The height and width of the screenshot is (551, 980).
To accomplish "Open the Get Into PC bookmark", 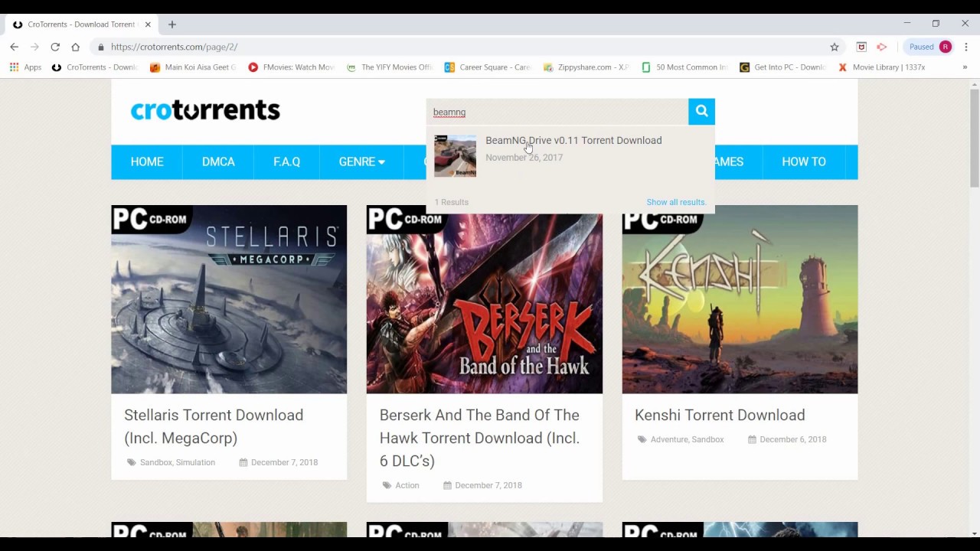I will [x=782, y=67].
